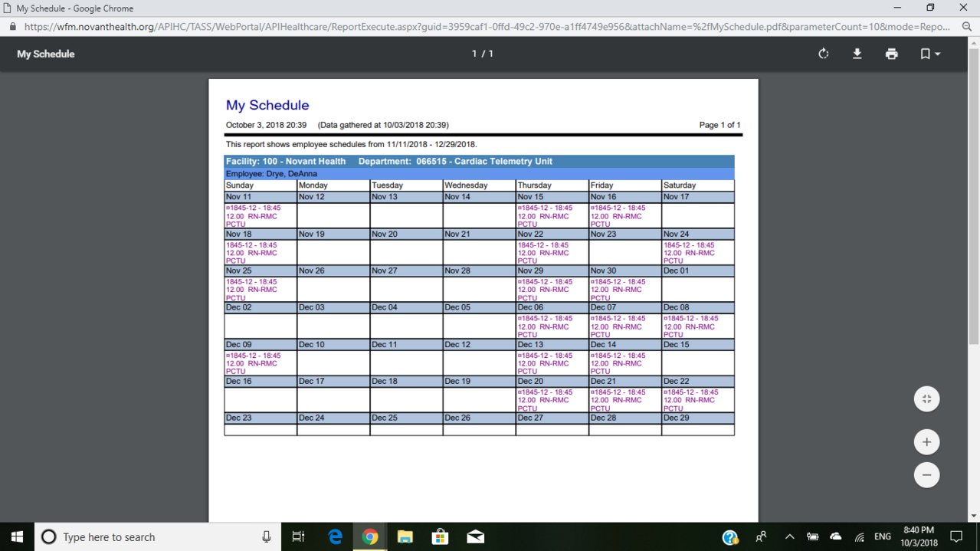Open the Wi-Fi network icon
This screenshot has width=980, height=551.
point(860,537)
